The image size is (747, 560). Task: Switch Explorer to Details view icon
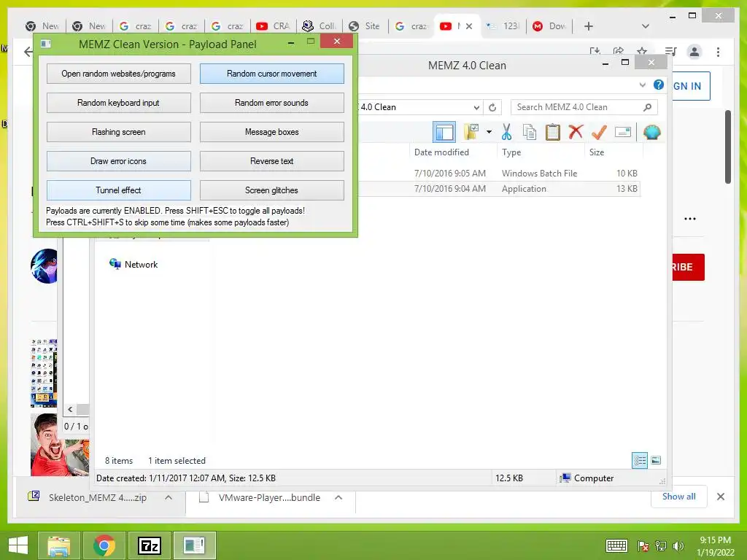(639, 460)
